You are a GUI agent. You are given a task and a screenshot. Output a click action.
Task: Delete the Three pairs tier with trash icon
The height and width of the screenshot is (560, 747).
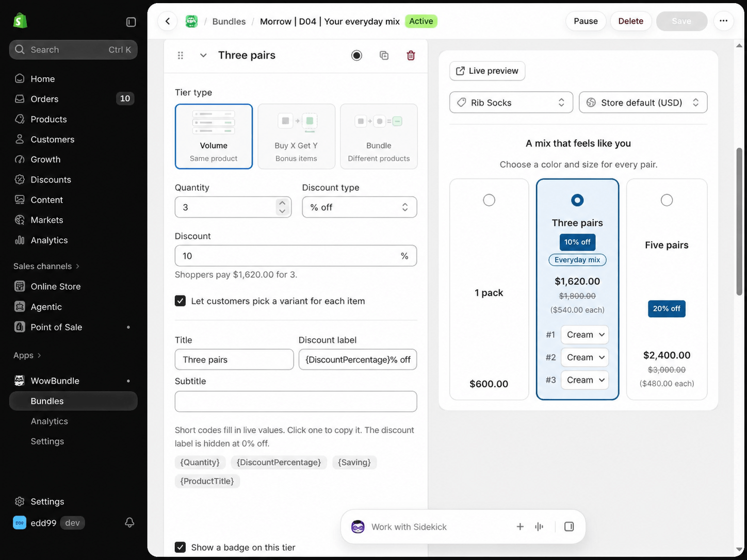click(411, 55)
